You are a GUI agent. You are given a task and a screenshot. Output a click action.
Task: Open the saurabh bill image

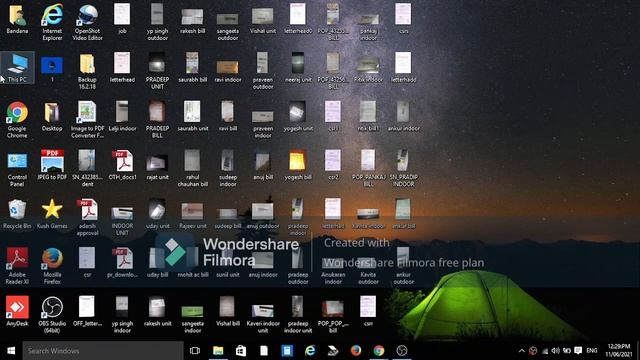point(193,68)
